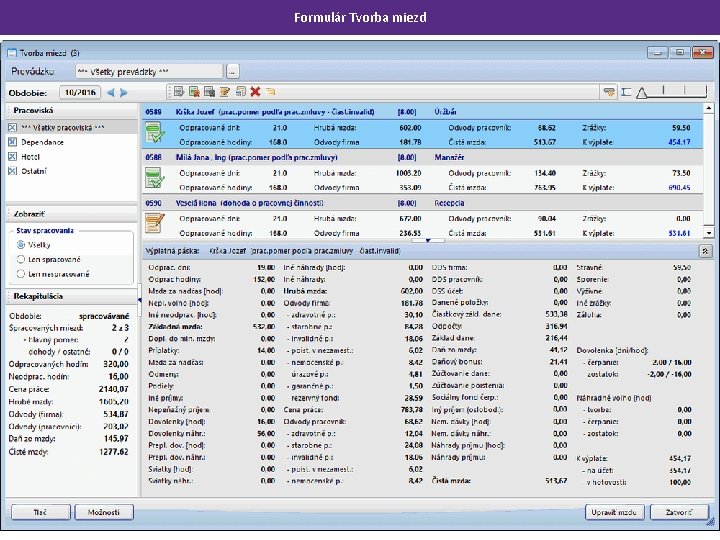This screenshot has height=540, width=720.
Task: Click the v hotovosti value 100,00 in the payslip
Action: [680, 482]
